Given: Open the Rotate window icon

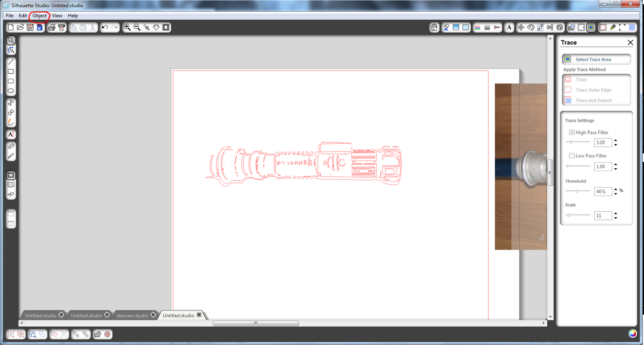Looking at the screenshot, I should (x=530, y=27).
